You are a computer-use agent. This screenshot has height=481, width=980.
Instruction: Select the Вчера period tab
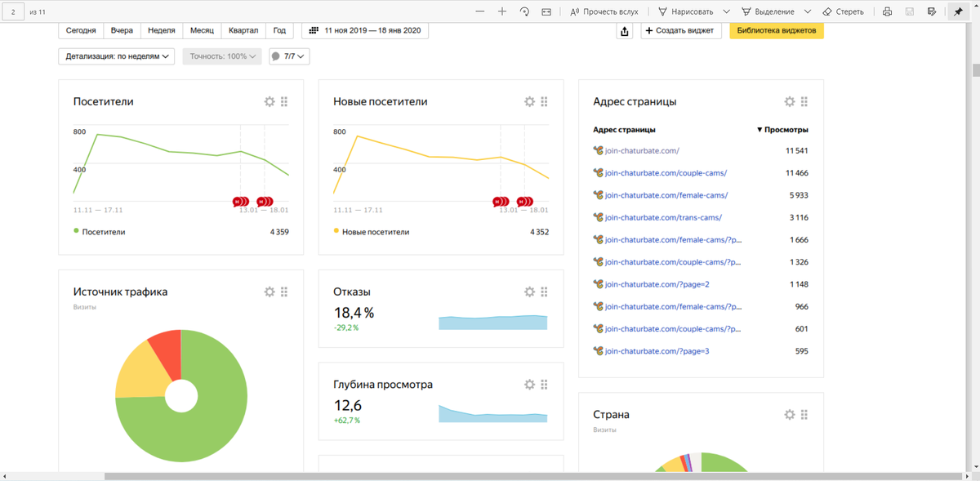tap(122, 30)
